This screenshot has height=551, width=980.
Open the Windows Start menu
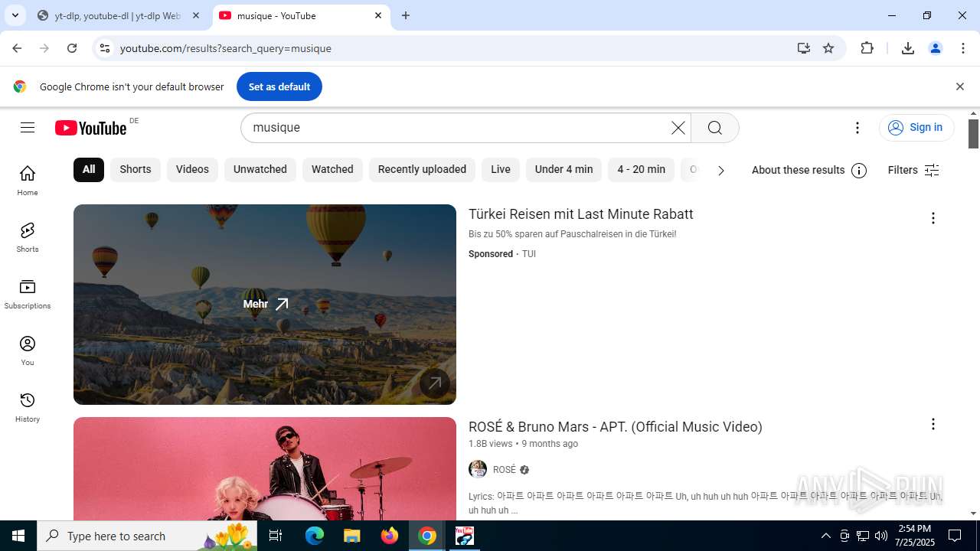pyautogui.click(x=18, y=536)
